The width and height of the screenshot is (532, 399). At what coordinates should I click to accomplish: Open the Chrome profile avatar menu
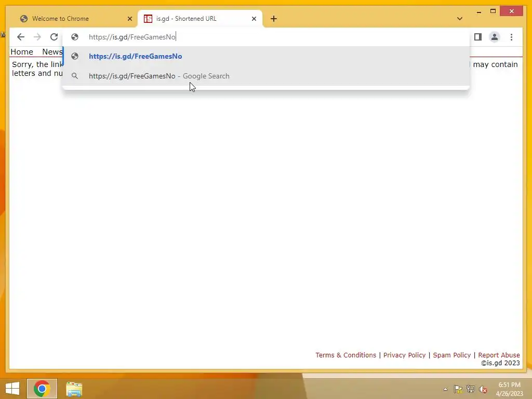click(x=495, y=37)
